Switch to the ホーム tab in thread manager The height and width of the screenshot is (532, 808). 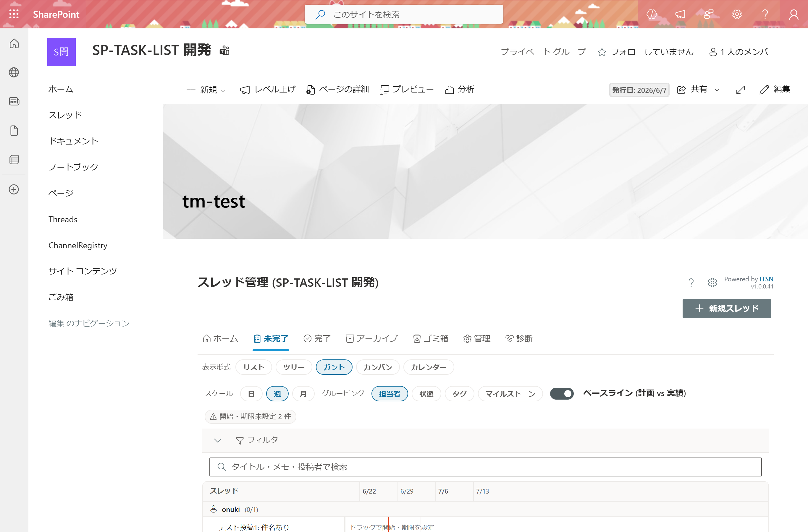220,339
